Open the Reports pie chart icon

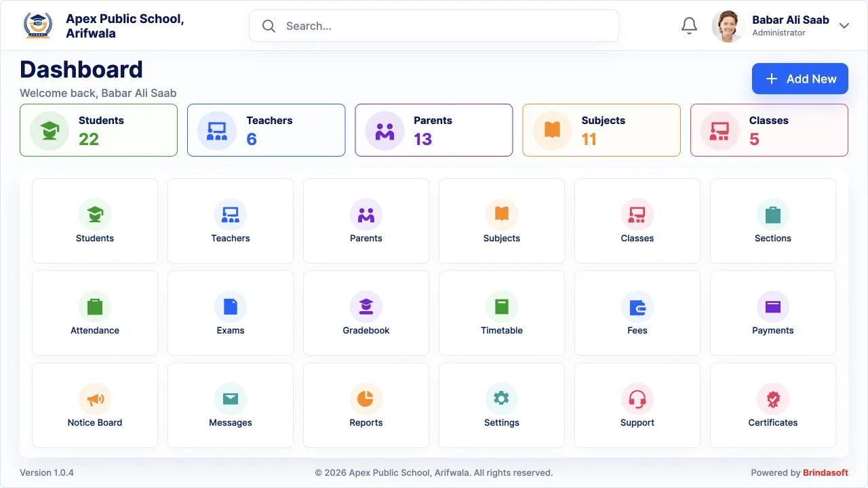click(x=366, y=399)
